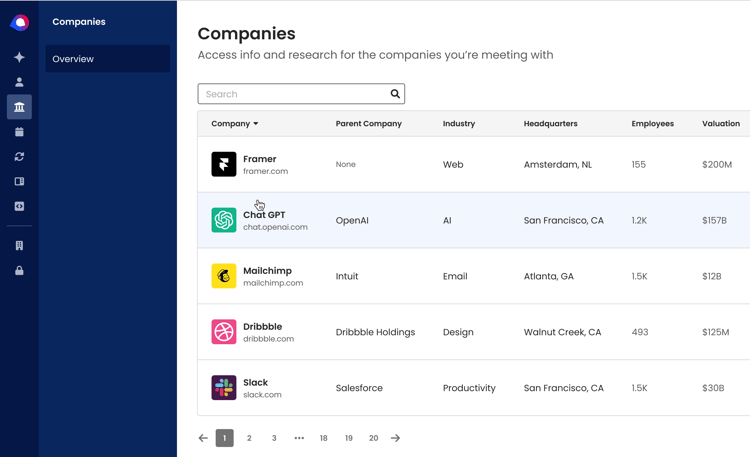
Task: Select the bank building companies icon
Action: point(19,107)
